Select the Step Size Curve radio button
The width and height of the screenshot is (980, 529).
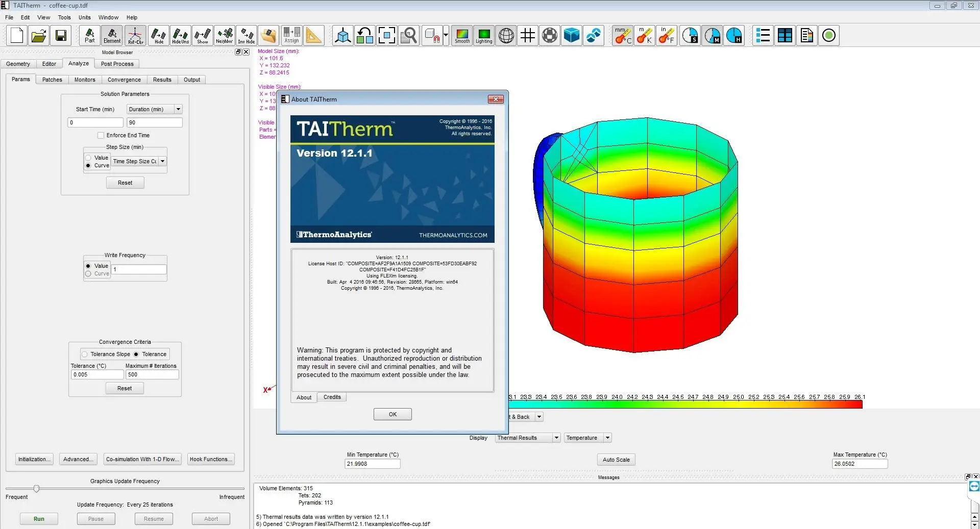pos(88,165)
